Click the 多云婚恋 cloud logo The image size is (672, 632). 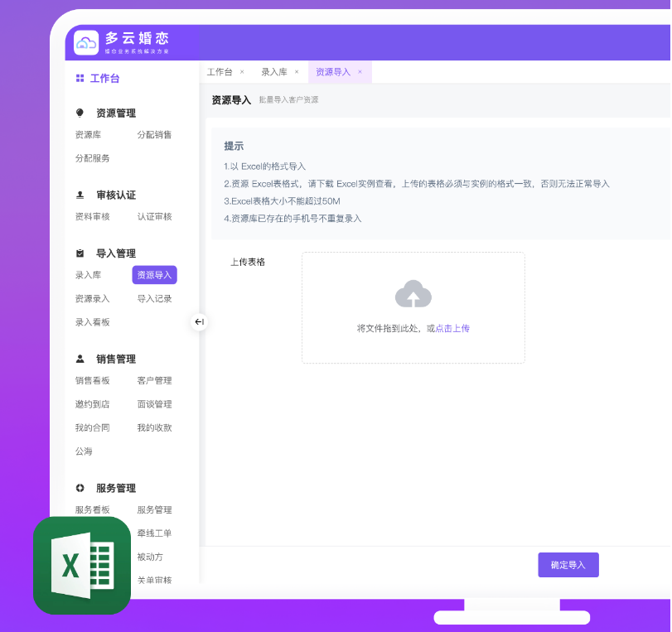pyautogui.click(x=86, y=43)
